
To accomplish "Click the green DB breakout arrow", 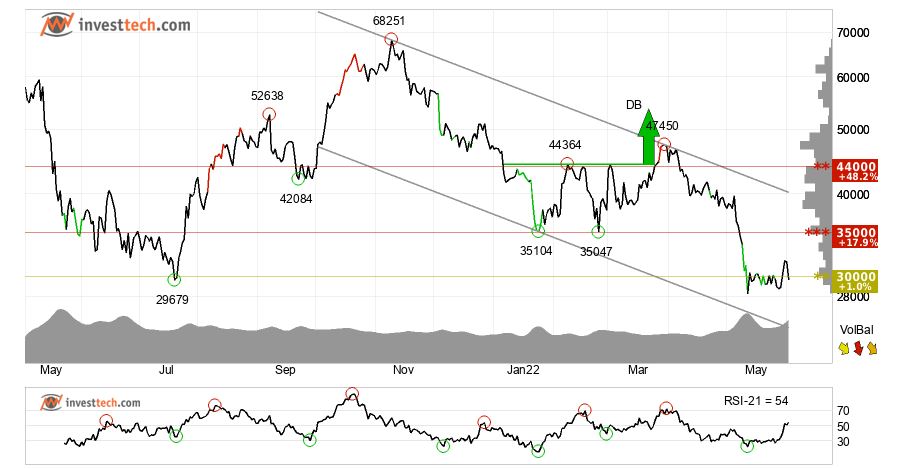I will [646, 138].
